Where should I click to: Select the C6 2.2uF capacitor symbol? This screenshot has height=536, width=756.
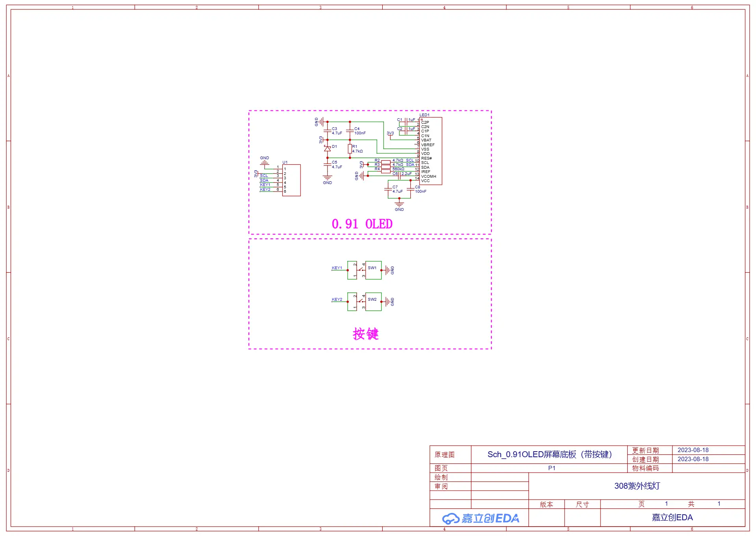coord(400,176)
